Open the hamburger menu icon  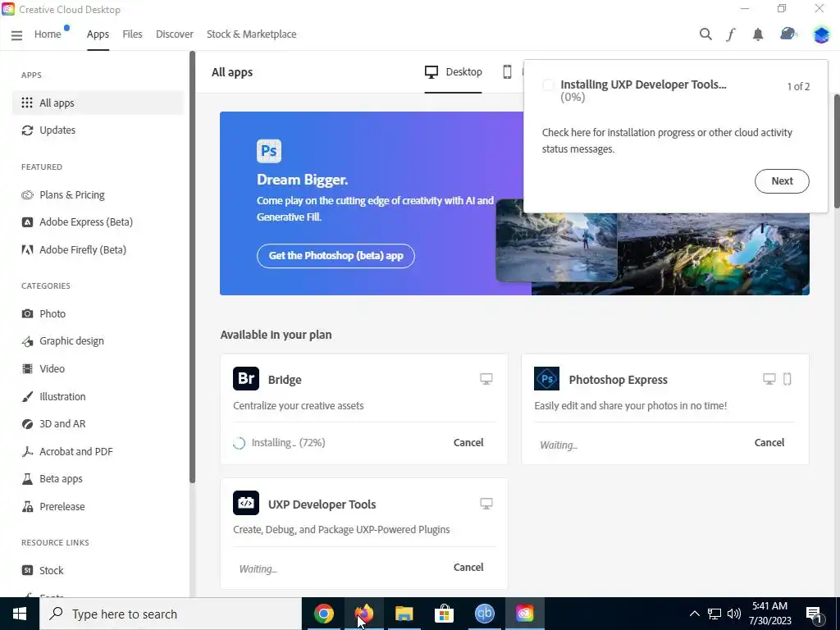click(16, 34)
